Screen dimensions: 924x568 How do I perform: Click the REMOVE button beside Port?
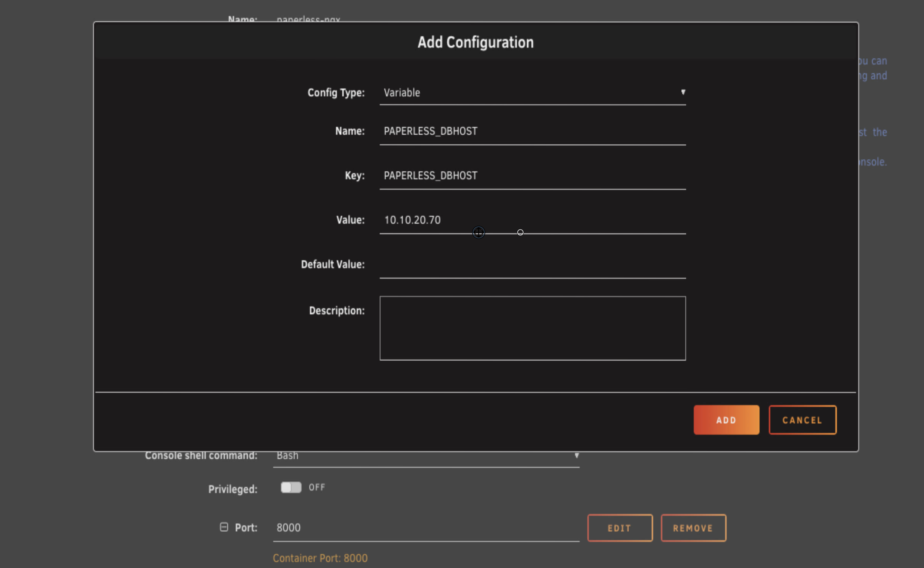693,528
